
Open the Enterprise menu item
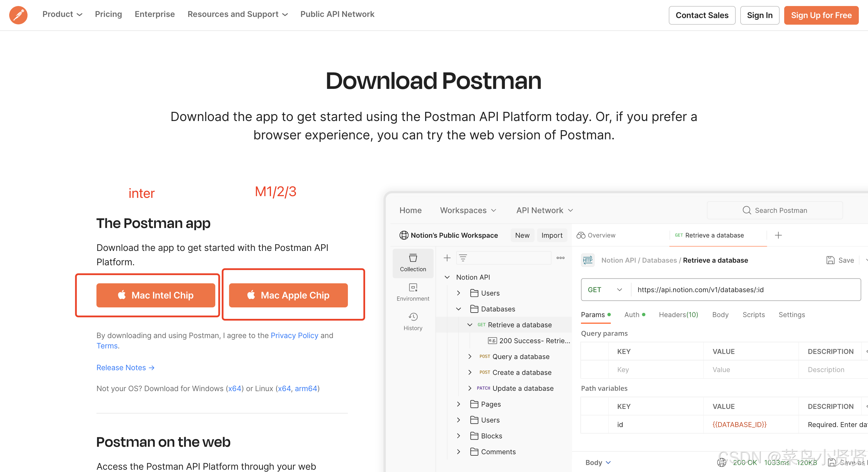[155, 14]
